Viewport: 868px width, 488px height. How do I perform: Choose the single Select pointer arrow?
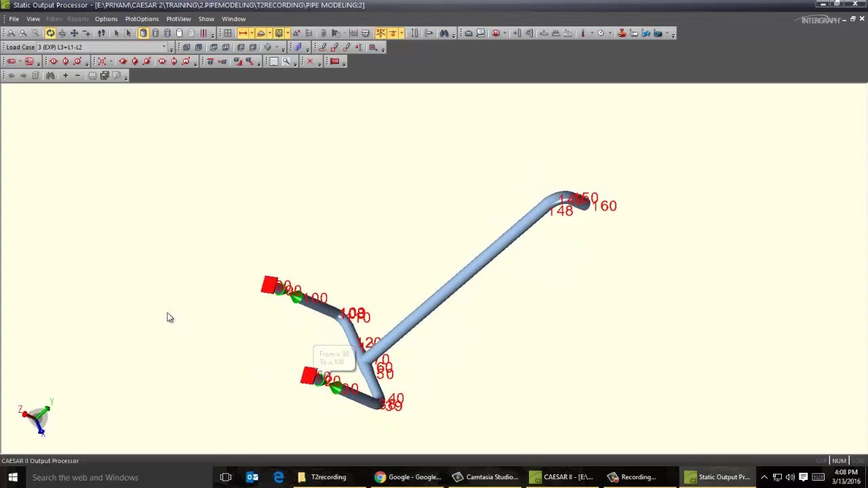click(117, 33)
